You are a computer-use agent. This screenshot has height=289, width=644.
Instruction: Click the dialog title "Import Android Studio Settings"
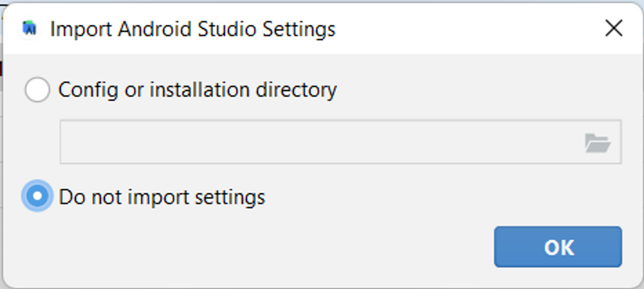tap(193, 29)
